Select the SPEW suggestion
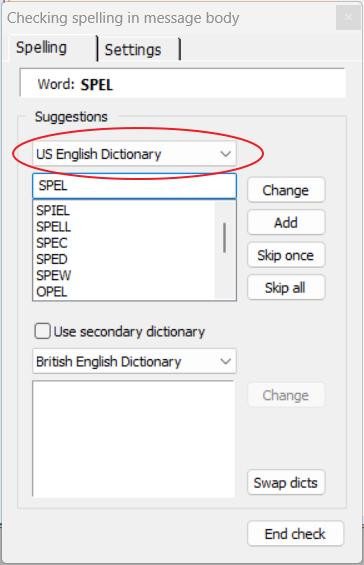Viewport: 364px width, 565px height. 53,275
